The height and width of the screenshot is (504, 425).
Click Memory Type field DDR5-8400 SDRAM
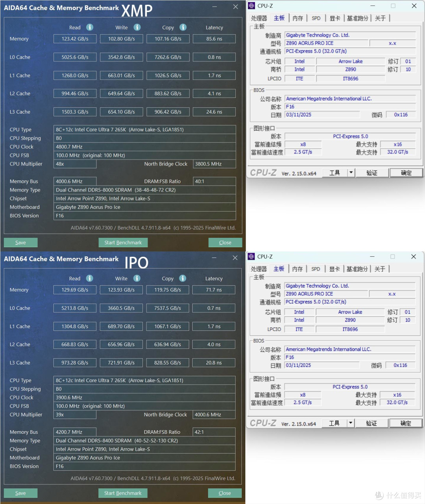(x=144, y=441)
